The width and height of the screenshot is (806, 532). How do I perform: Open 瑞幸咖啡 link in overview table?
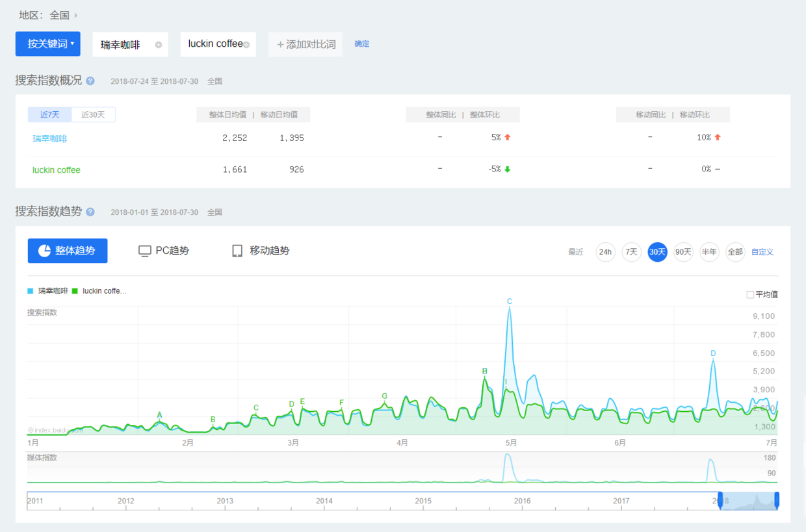50,138
